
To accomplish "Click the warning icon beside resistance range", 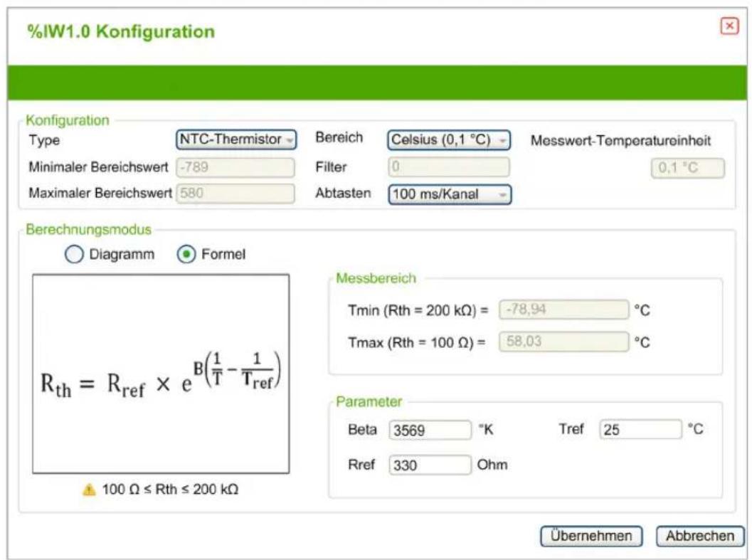I will coord(89,490).
